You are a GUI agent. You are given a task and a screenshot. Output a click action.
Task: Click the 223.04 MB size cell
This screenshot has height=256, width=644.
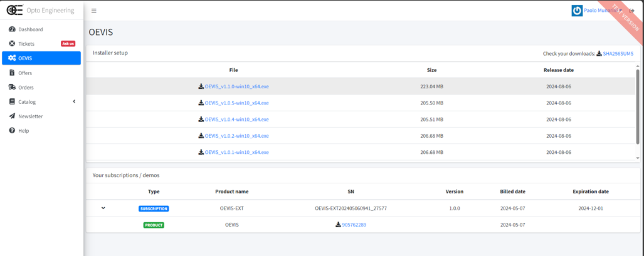[431, 86]
